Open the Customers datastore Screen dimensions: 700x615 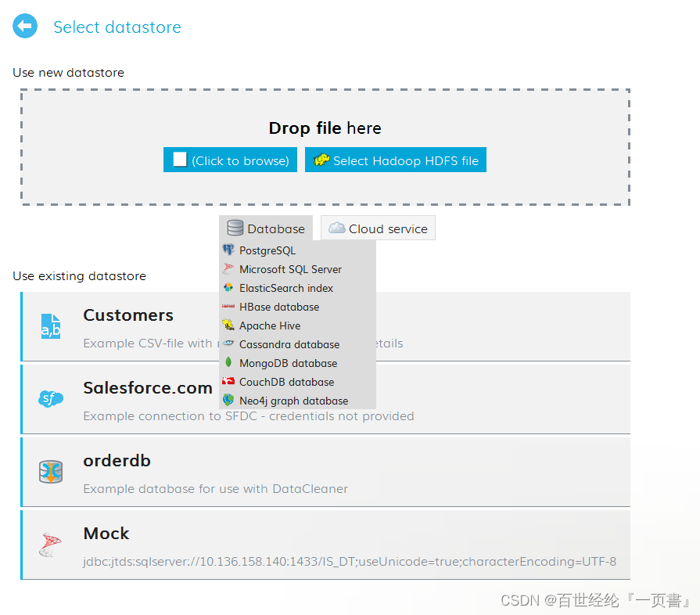click(x=325, y=326)
